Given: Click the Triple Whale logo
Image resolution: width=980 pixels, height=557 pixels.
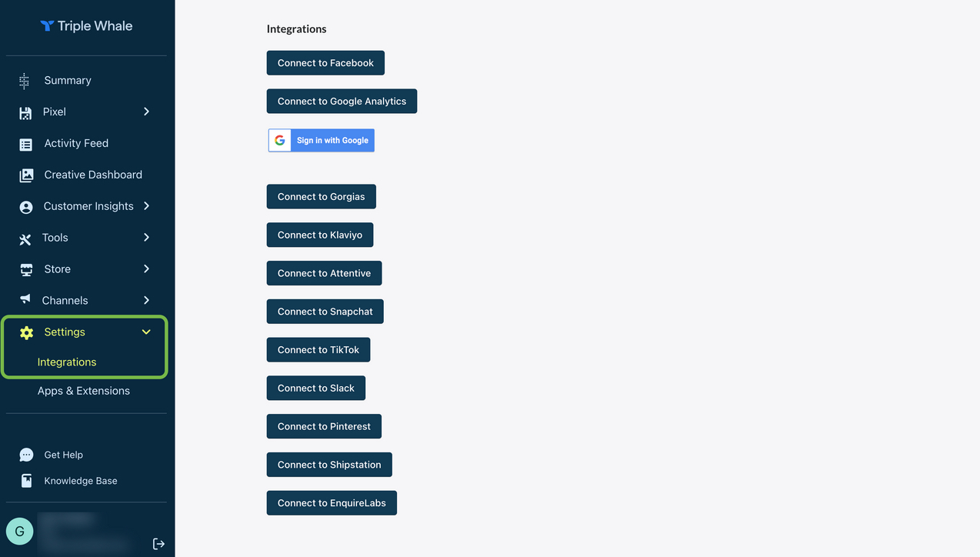Looking at the screenshot, I should [x=86, y=26].
